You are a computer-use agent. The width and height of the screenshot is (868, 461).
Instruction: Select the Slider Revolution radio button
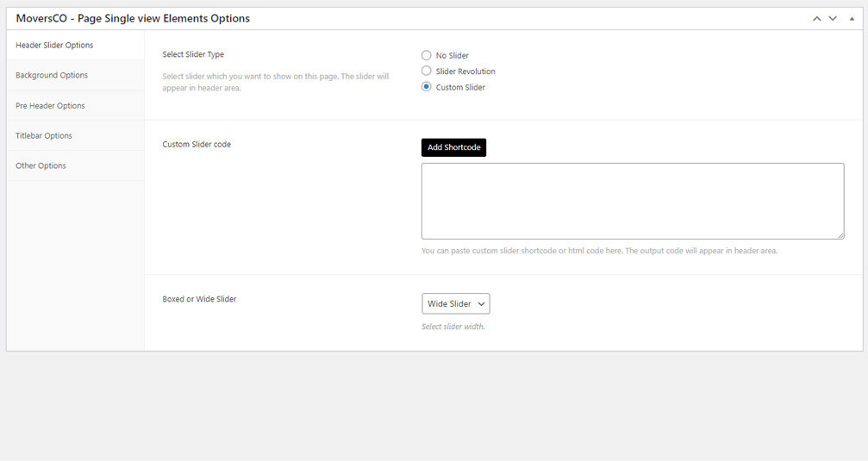[x=427, y=71]
